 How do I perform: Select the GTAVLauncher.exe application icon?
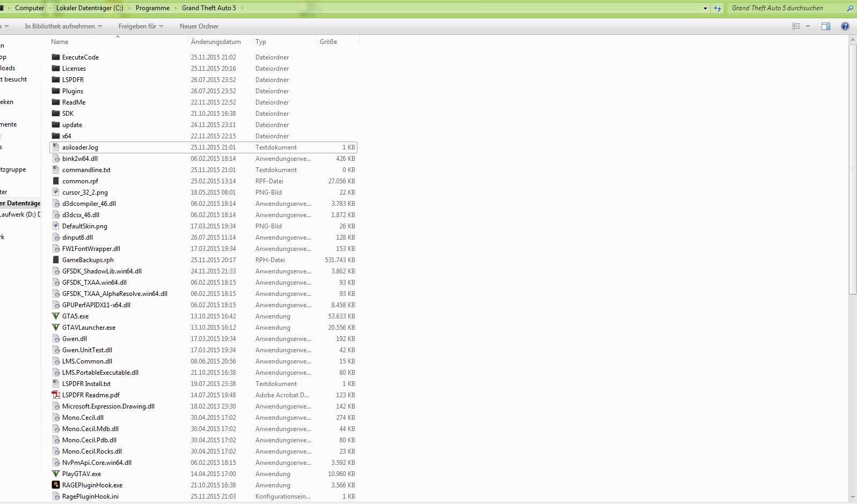[x=56, y=327]
